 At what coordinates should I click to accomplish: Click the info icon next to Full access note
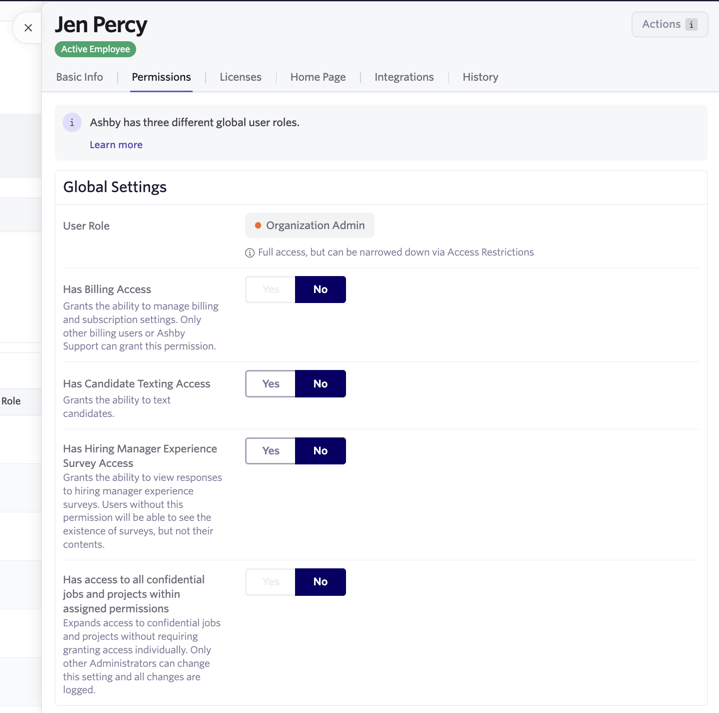coord(250,253)
